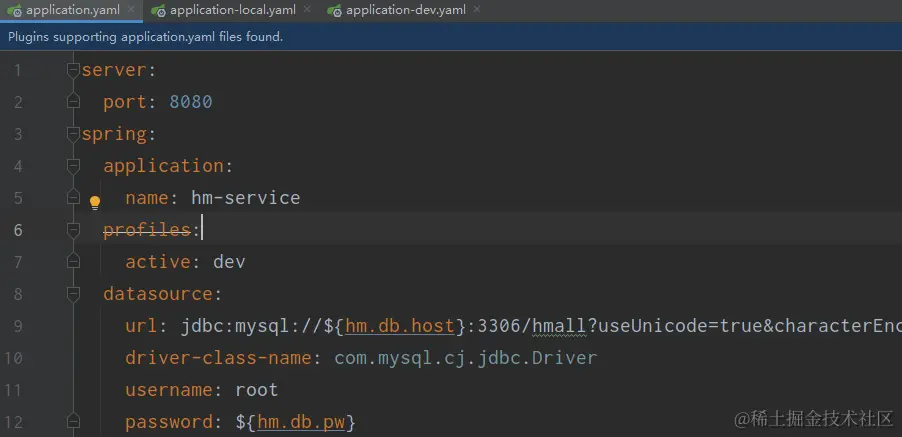Close the application.yaml tab
This screenshot has width=902, height=437.
click(131, 9)
